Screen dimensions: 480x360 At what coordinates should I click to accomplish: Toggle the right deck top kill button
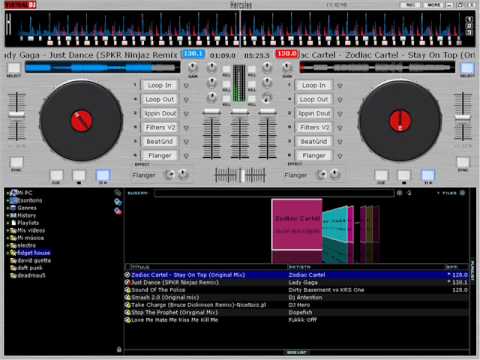[x=252, y=69]
